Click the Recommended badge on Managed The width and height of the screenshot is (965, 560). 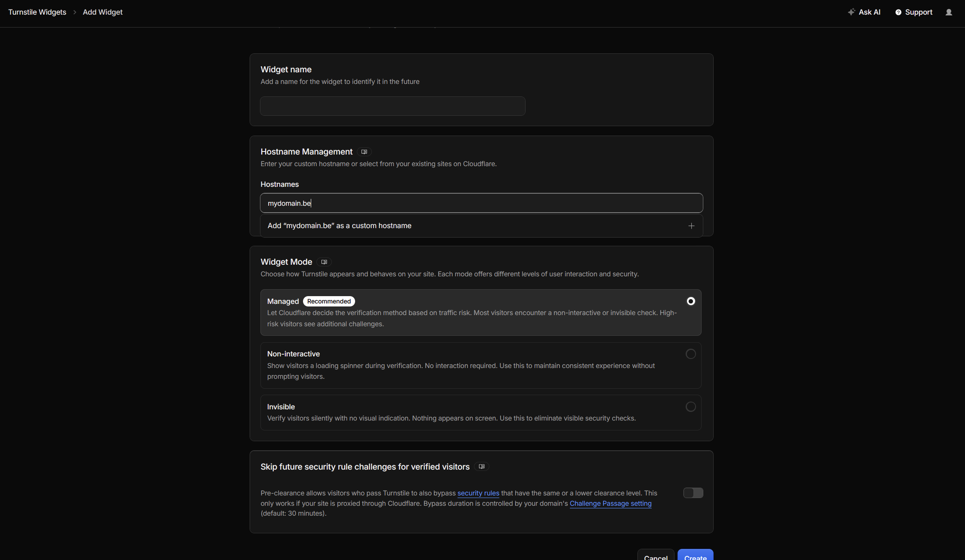(329, 301)
